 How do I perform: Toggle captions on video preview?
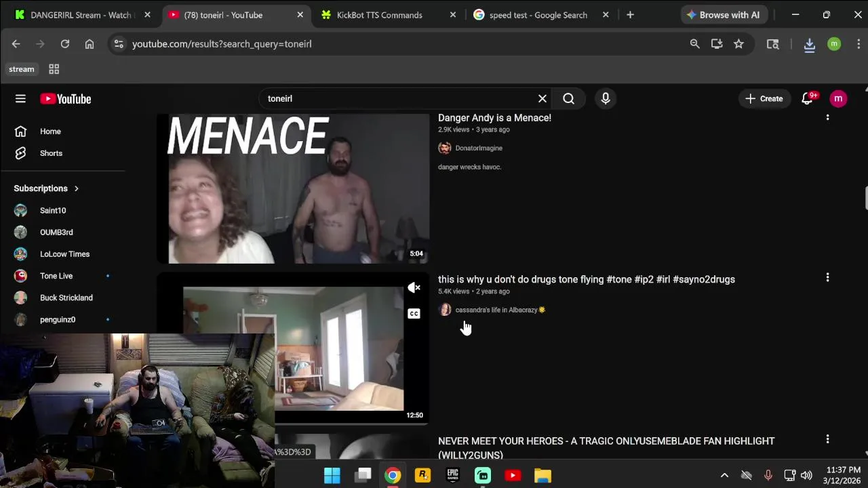point(414,314)
